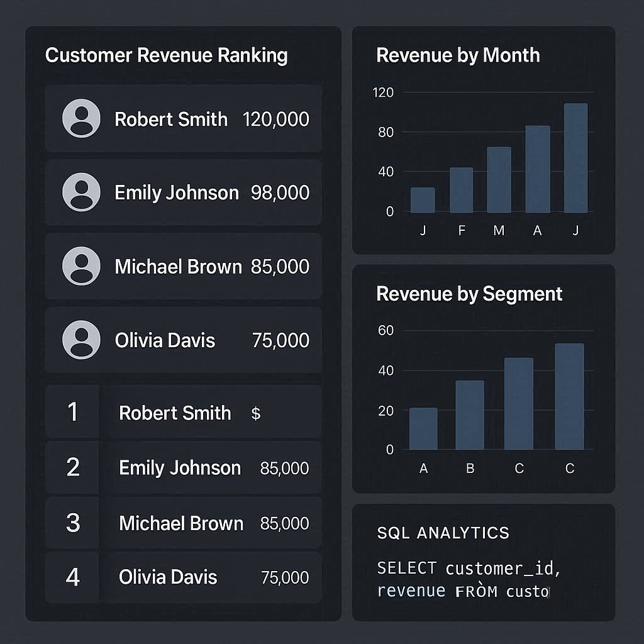The width and height of the screenshot is (644, 644).
Task: Click the rank 2 number cell
Action: pyautogui.click(x=73, y=467)
